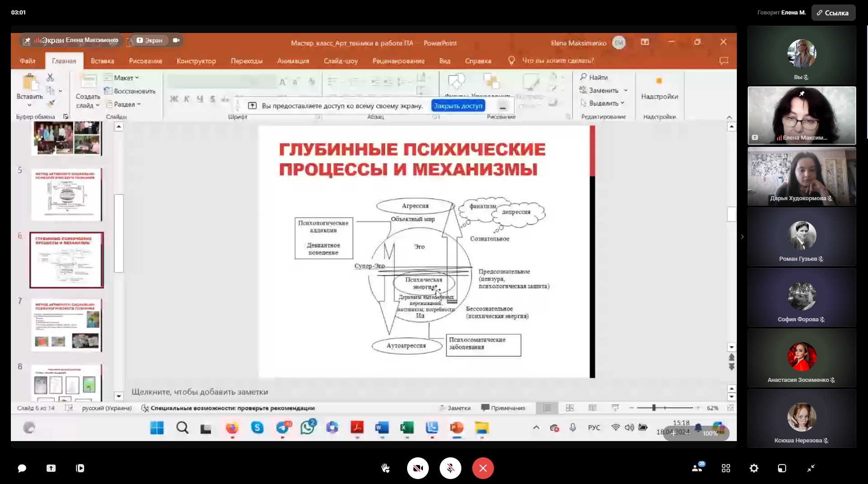Expand the Заменить dropdown
This screenshot has width=868, height=484.
[x=626, y=90]
